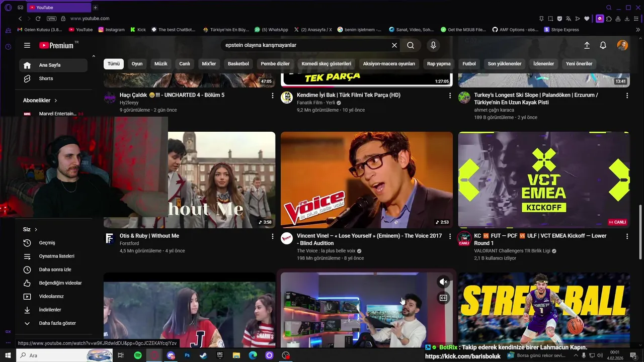
Task: Select the Rap yapma chip
Action: [x=439, y=64]
